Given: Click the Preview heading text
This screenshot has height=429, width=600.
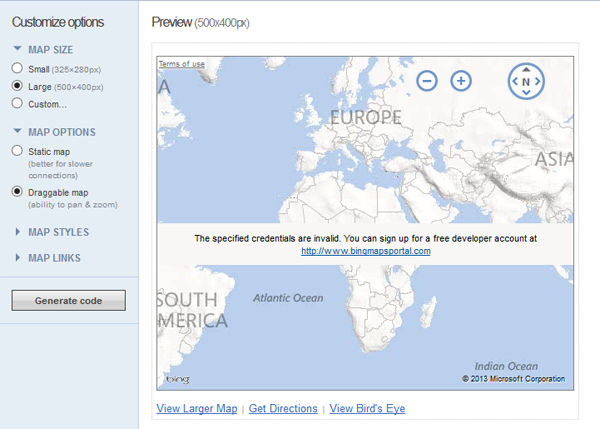Looking at the screenshot, I should (x=171, y=22).
